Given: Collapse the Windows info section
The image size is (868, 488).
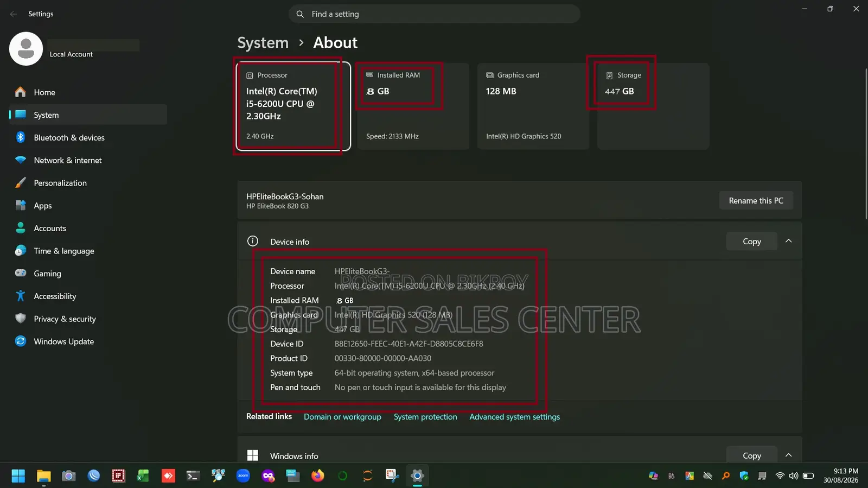Looking at the screenshot, I should [789, 455].
